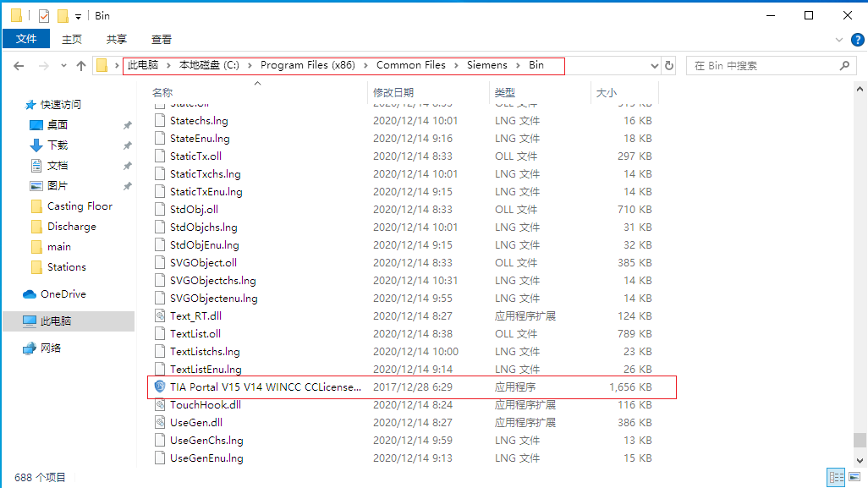The width and height of the screenshot is (868, 488).
Task: Open the Help question mark icon
Action: coord(854,39)
